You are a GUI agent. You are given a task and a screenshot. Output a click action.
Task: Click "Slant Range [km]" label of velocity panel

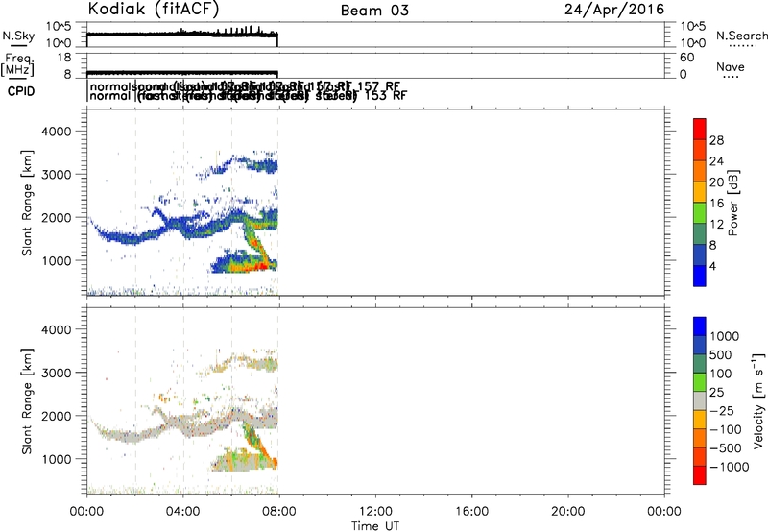pyautogui.click(x=27, y=401)
